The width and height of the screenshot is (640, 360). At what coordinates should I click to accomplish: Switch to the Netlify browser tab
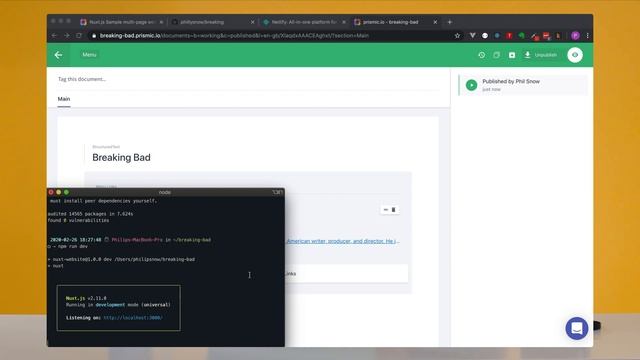[304, 22]
